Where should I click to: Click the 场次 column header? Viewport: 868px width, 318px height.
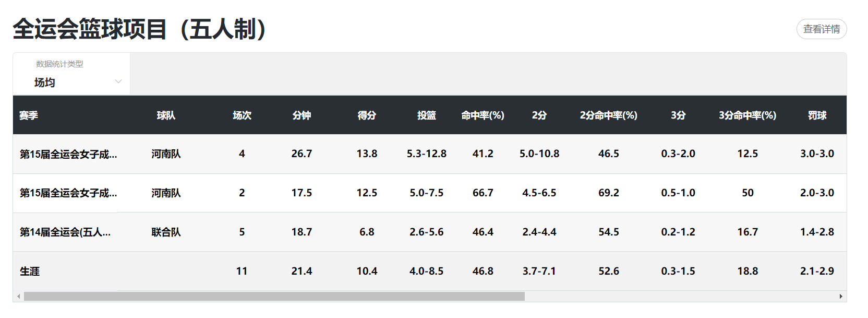pos(242,115)
